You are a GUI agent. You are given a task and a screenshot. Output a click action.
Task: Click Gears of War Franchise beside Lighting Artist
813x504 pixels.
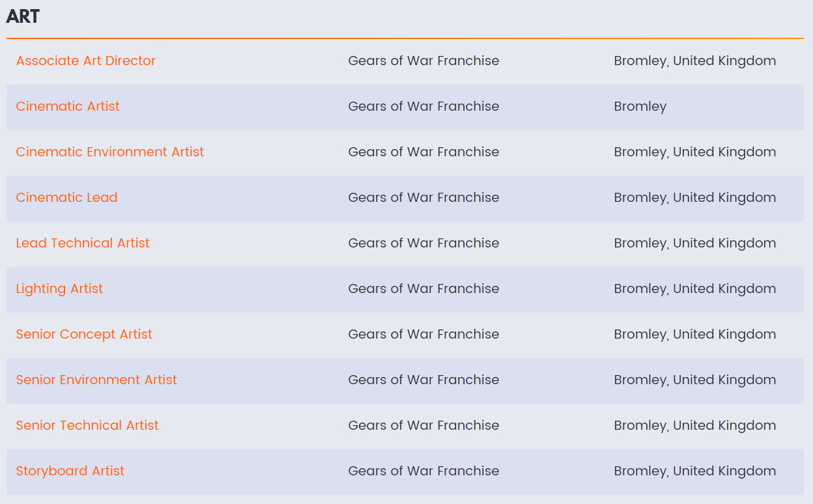tap(423, 288)
